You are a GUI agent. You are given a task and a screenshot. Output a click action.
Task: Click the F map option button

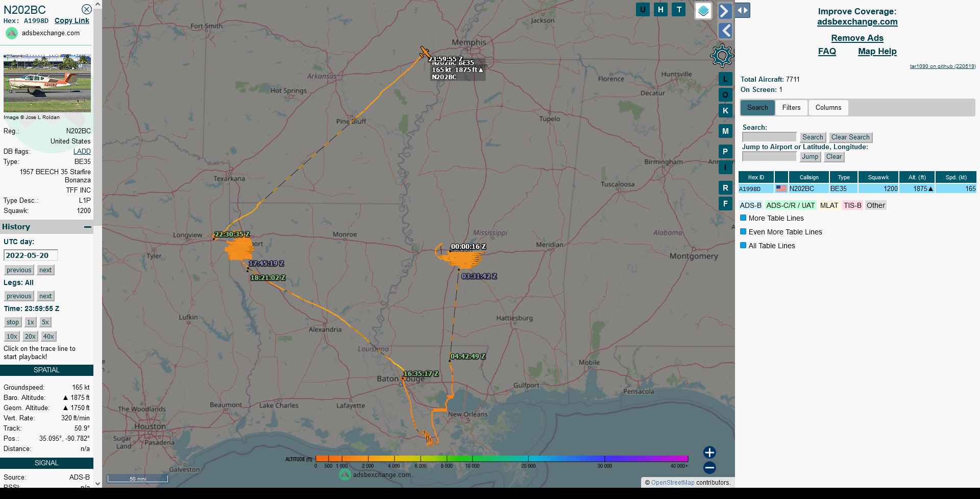[725, 204]
